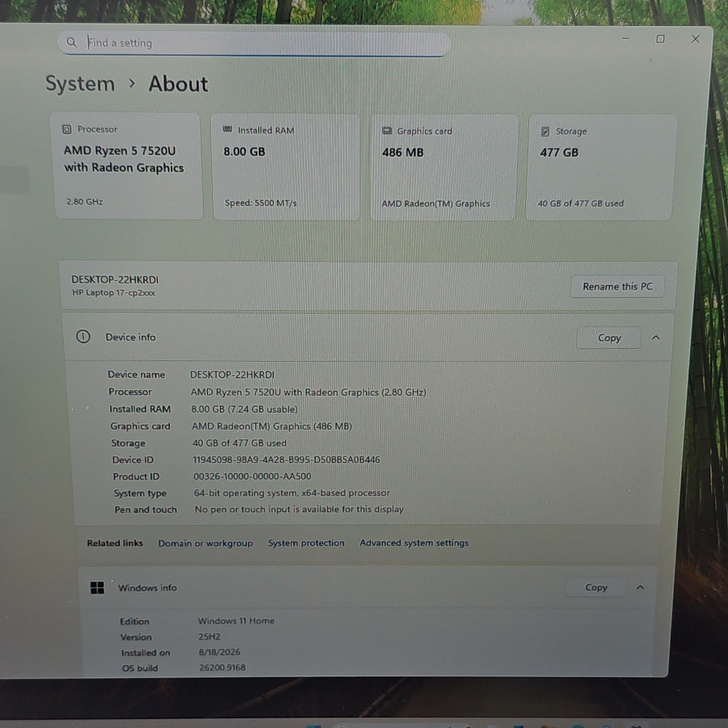Click the Rename this PC button

(x=617, y=286)
